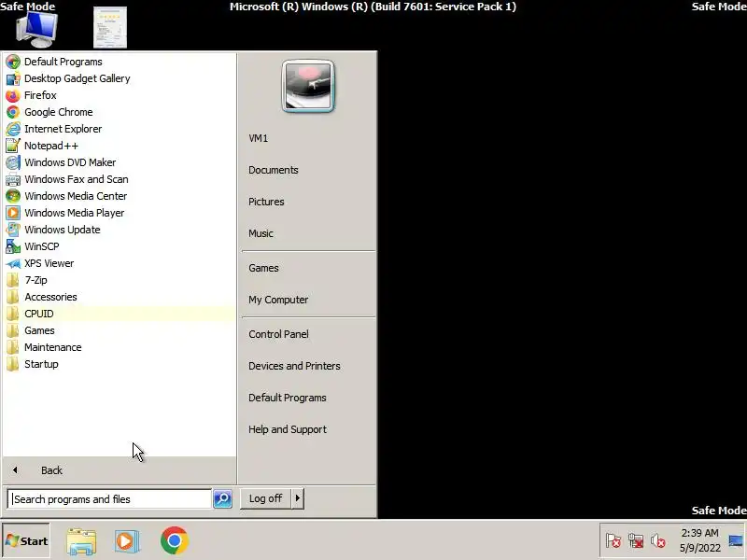Viewport: 747px width, 560px height.
Task: Click the Show desktop monitor icon in tray
Action: (736, 540)
